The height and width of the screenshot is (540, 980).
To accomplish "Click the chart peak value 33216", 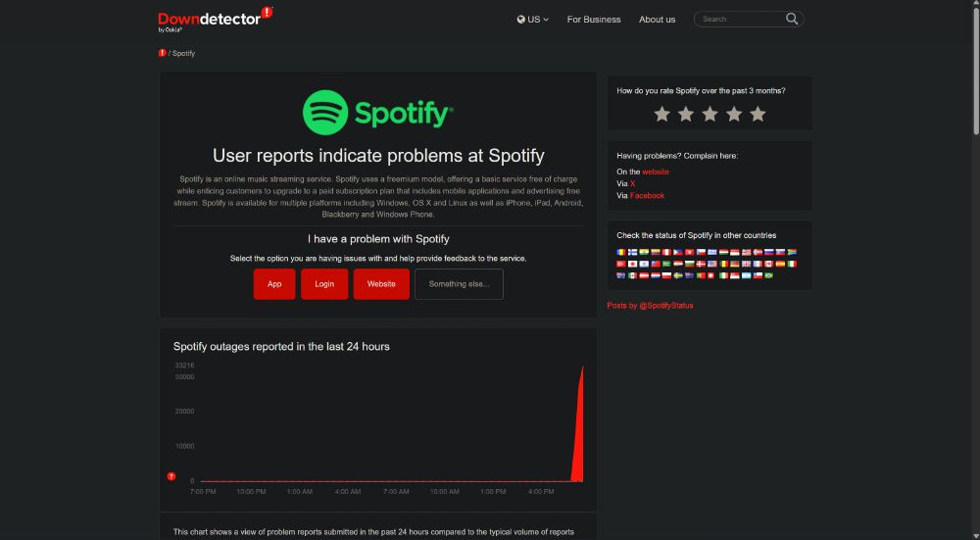I will point(184,365).
